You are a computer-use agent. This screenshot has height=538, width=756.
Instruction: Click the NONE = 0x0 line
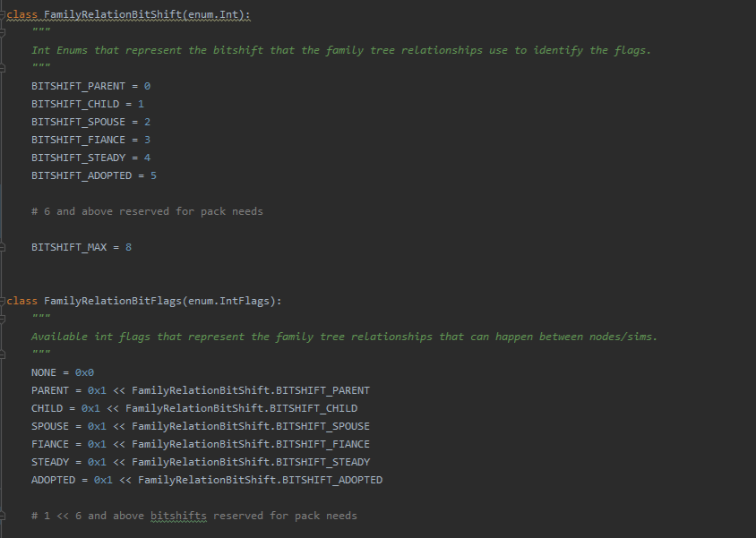coord(63,372)
